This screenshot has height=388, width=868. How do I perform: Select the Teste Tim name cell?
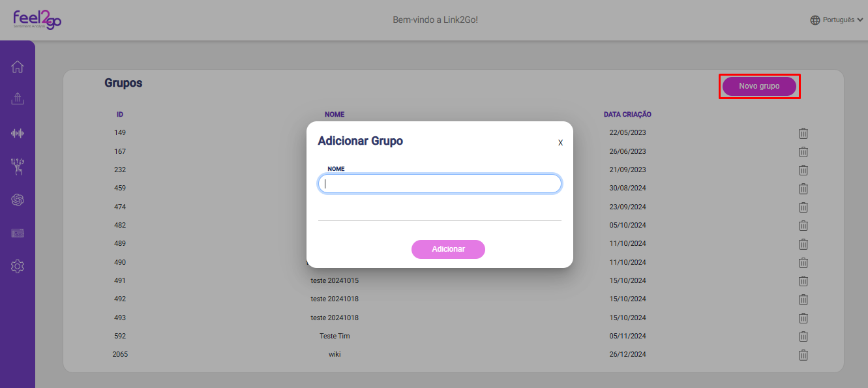point(335,336)
